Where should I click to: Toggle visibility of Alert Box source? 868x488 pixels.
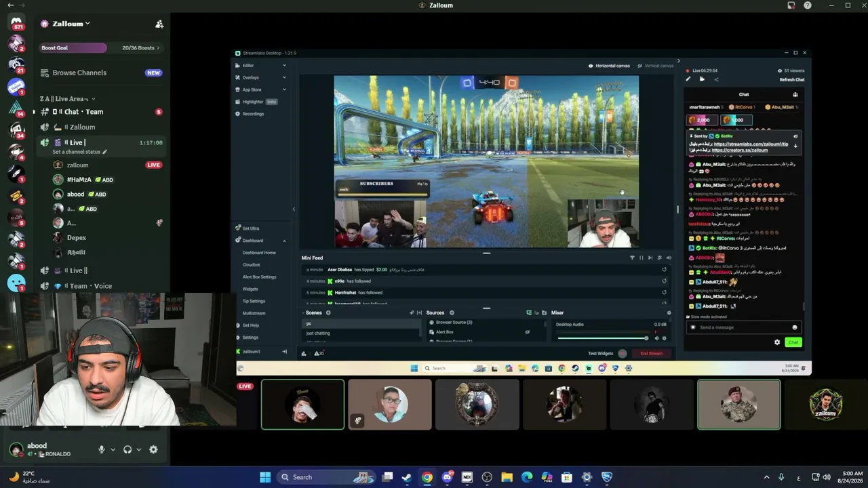coord(527,332)
